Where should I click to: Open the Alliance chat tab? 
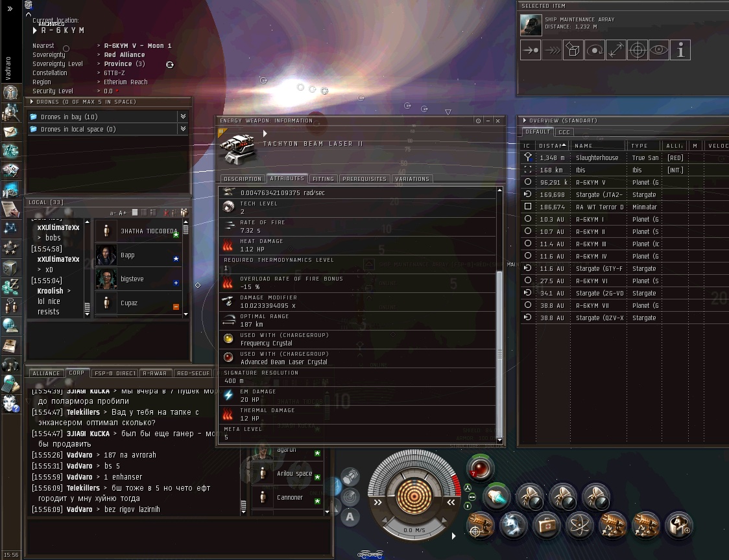tap(46, 373)
